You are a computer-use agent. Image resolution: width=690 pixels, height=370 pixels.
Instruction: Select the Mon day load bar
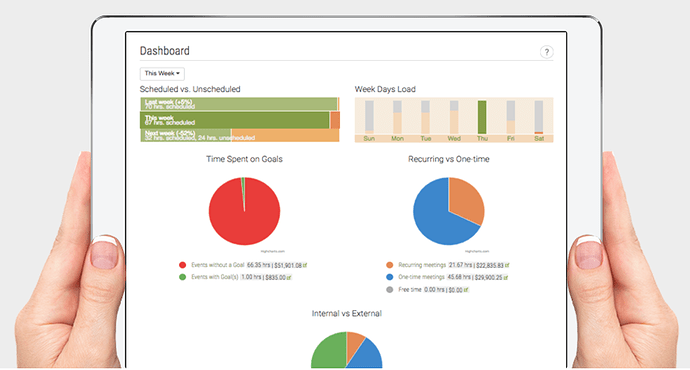[397, 117]
